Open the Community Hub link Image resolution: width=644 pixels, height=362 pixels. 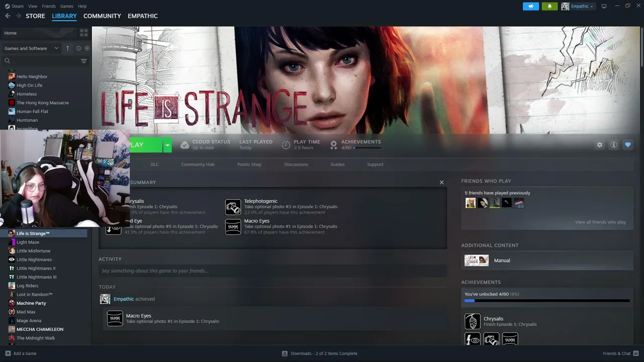198,164
